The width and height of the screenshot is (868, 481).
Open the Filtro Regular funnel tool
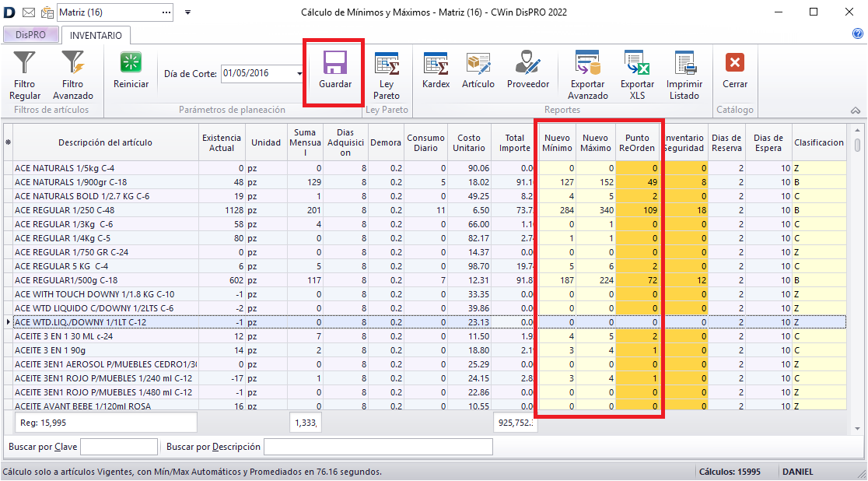point(25,75)
